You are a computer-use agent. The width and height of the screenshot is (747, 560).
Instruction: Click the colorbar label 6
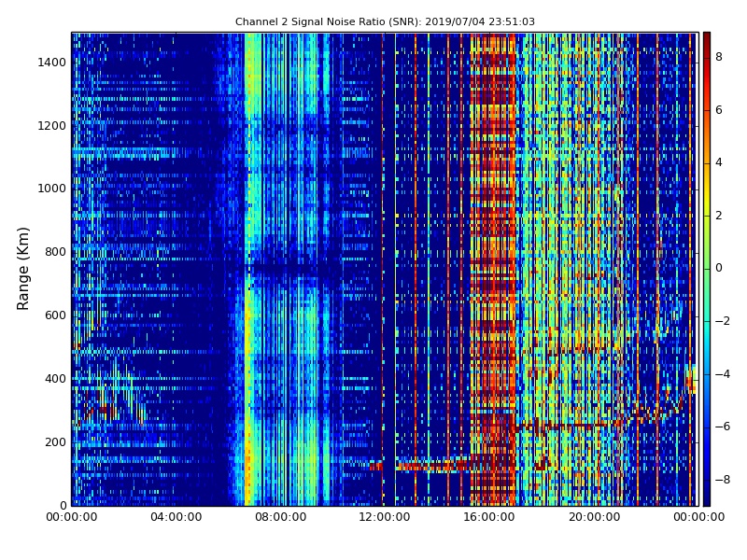point(719,110)
